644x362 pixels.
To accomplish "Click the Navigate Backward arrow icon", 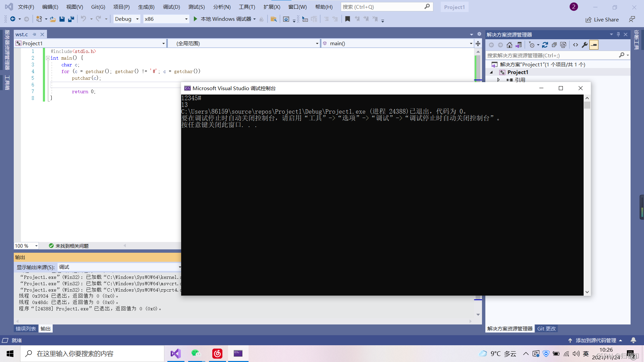I will (13, 19).
